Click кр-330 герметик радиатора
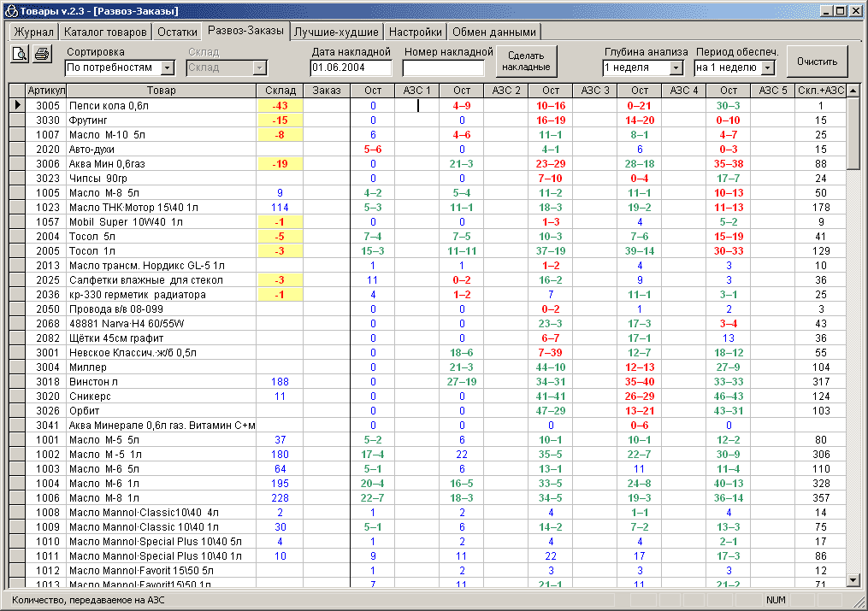Viewport: 868px width, 611px height. (138, 295)
